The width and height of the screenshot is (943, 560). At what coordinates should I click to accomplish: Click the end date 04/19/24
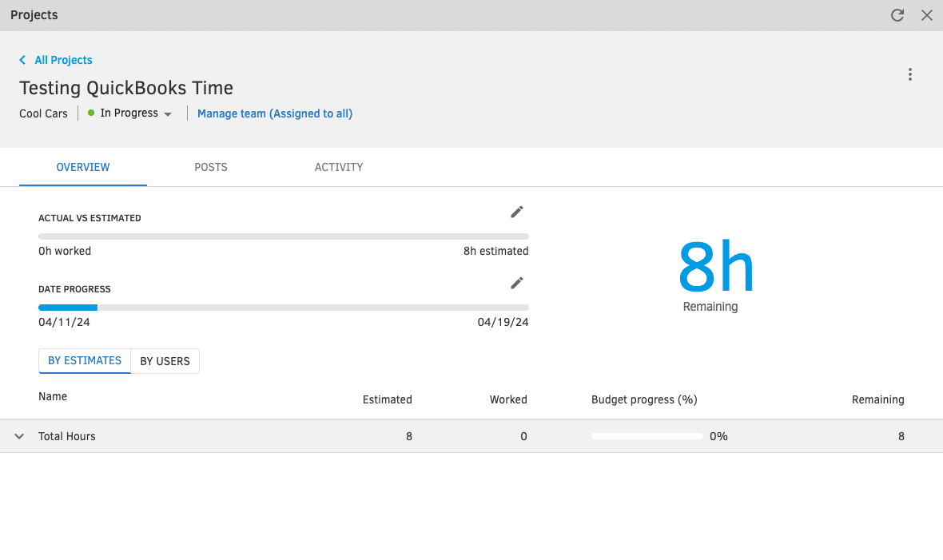point(503,323)
